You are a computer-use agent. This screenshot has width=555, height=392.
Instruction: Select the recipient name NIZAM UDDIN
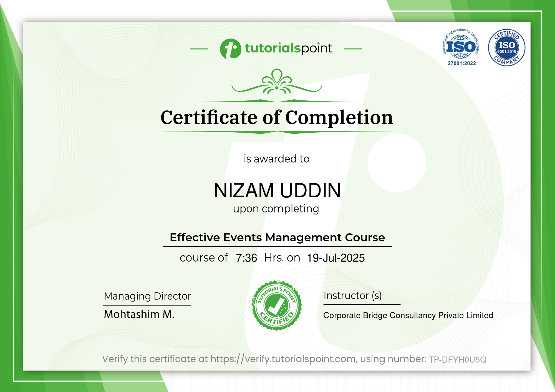(277, 190)
